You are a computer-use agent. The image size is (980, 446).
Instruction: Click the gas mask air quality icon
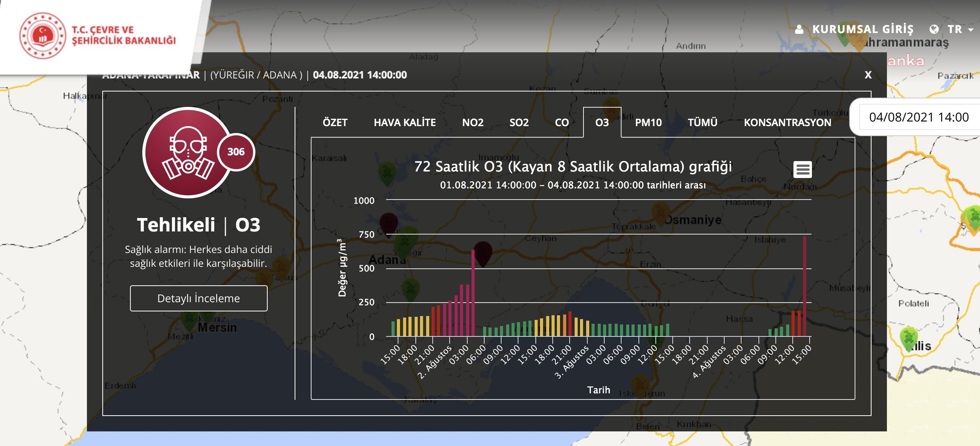[188, 153]
